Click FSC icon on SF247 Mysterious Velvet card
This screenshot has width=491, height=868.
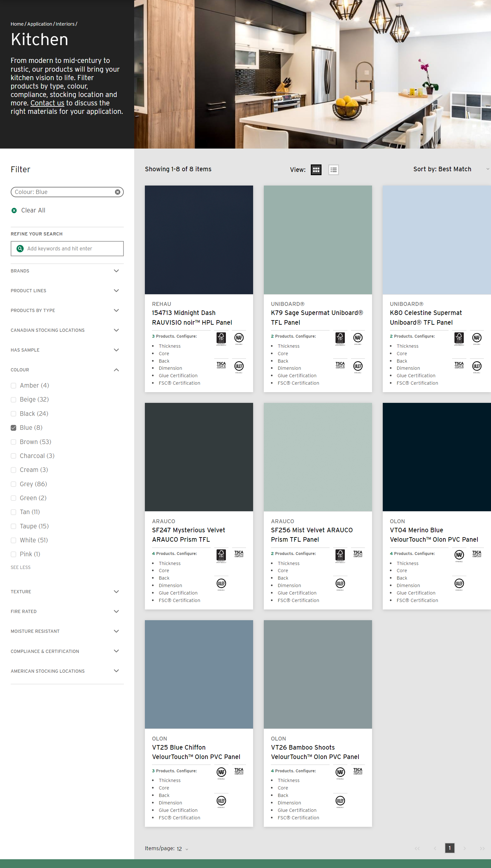point(221,556)
